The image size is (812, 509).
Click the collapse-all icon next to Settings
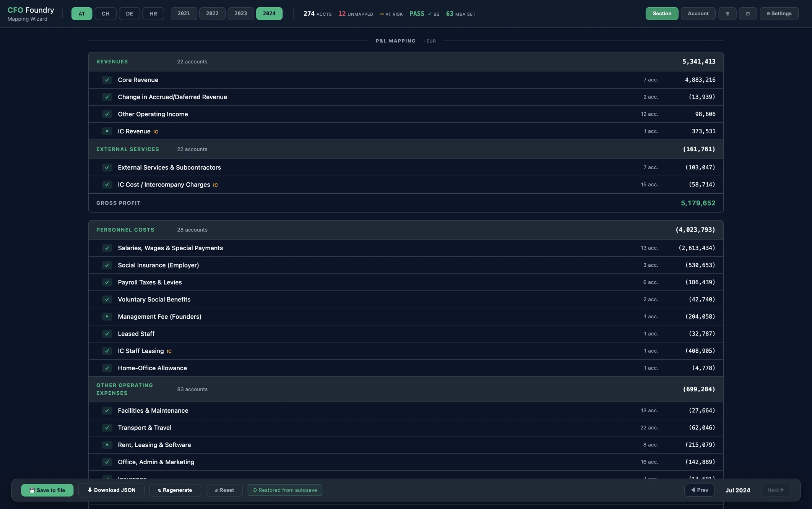(x=748, y=14)
